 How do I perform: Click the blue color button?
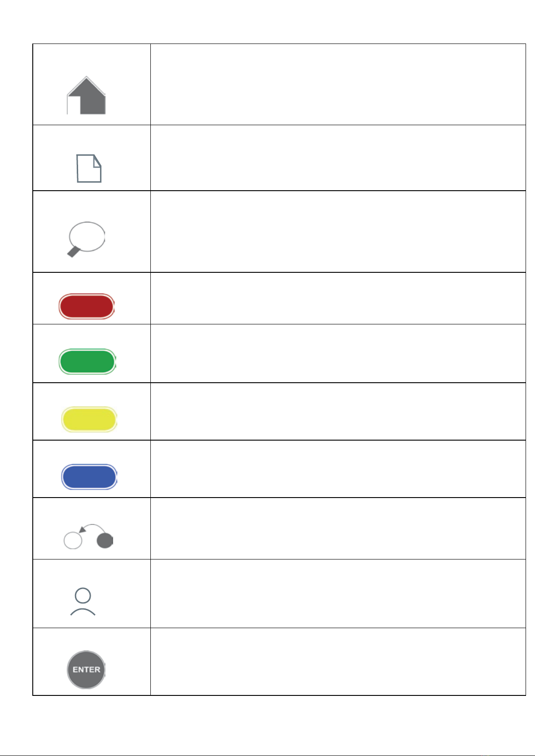(89, 476)
